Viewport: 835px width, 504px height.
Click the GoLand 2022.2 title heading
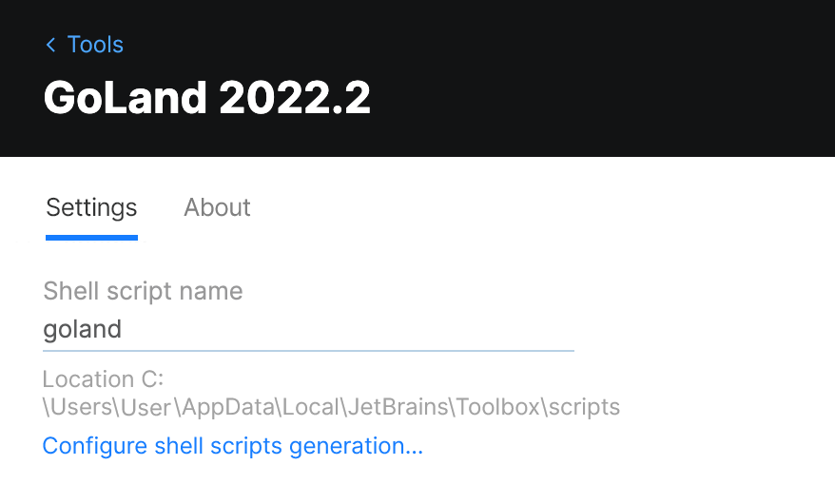(x=207, y=98)
